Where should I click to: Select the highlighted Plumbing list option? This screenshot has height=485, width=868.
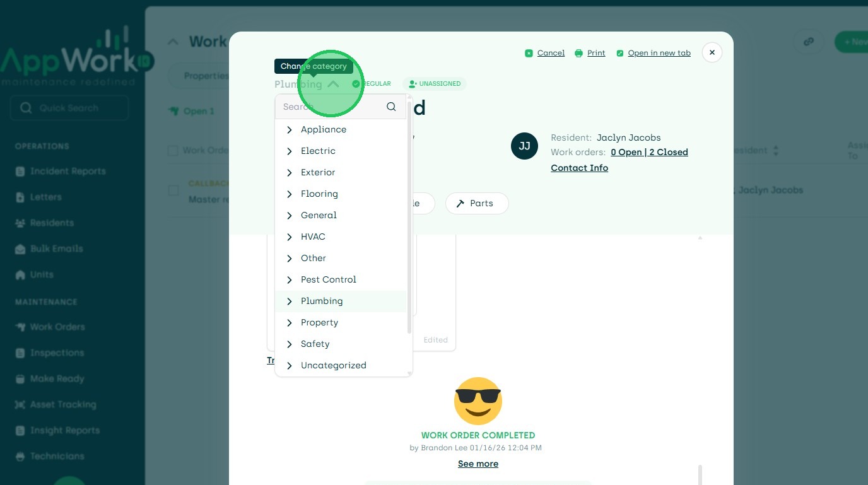341,301
